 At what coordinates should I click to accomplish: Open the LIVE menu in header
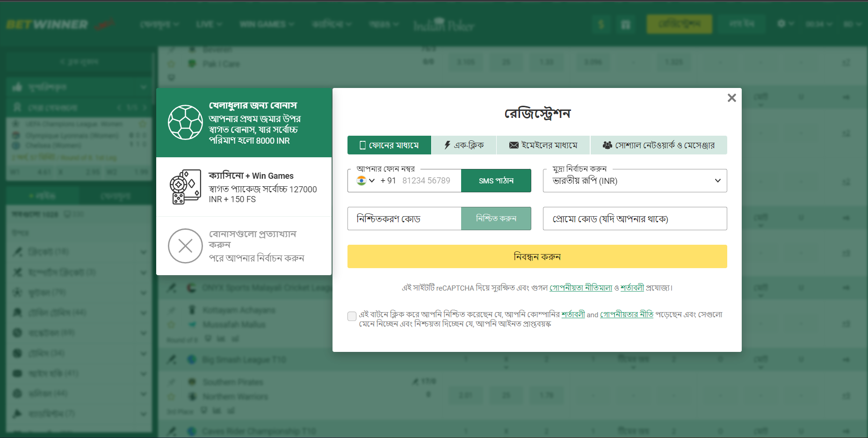[x=209, y=24]
